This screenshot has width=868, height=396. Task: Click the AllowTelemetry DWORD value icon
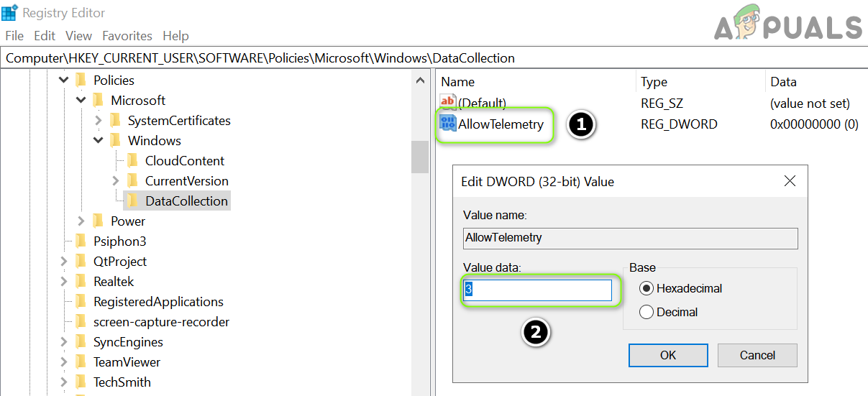(448, 124)
